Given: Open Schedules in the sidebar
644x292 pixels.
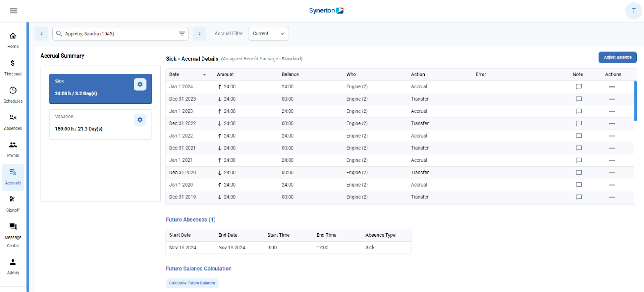Looking at the screenshot, I should click(x=13, y=95).
